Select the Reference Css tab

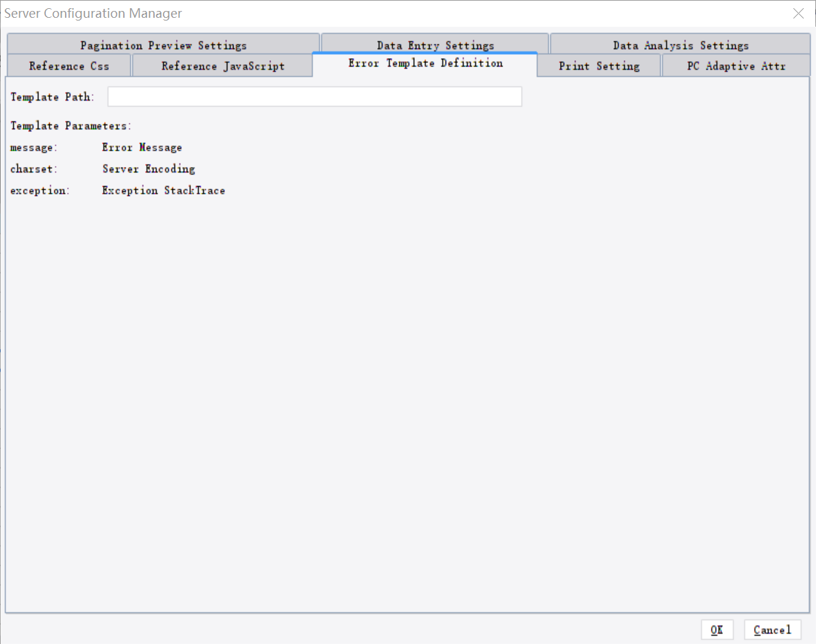click(68, 66)
